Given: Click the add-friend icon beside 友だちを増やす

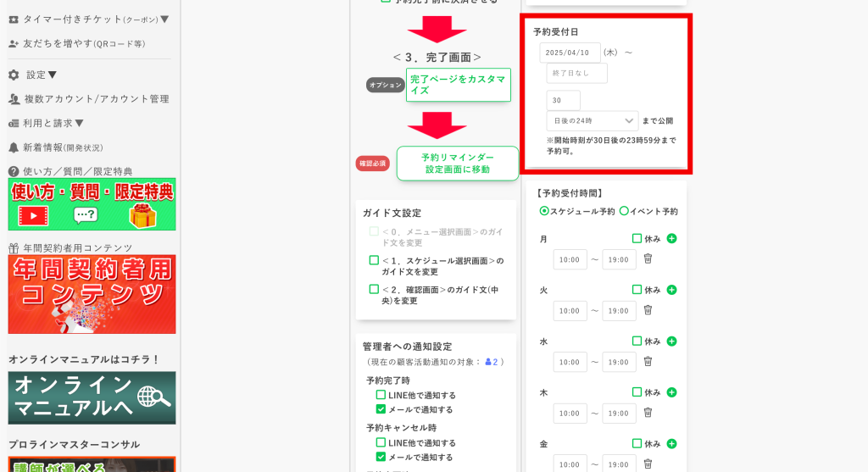Looking at the screenshot, I should tap(14, 44).
